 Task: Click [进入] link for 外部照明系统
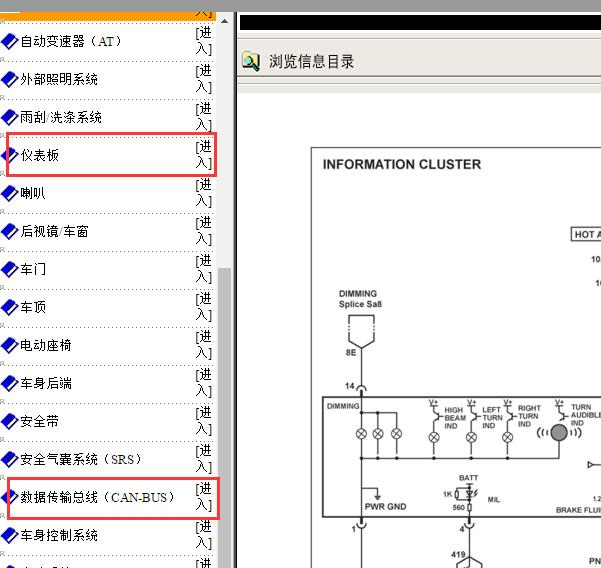204,79
